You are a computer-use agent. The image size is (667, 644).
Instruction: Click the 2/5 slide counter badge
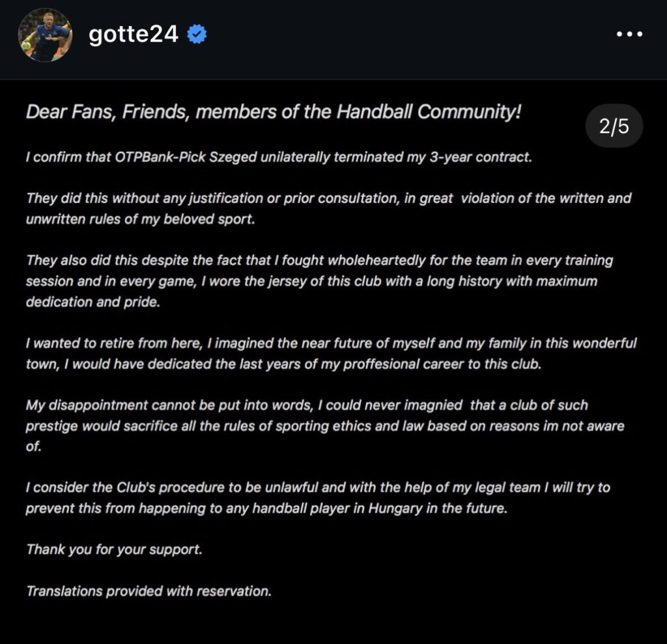coord(614,126)
